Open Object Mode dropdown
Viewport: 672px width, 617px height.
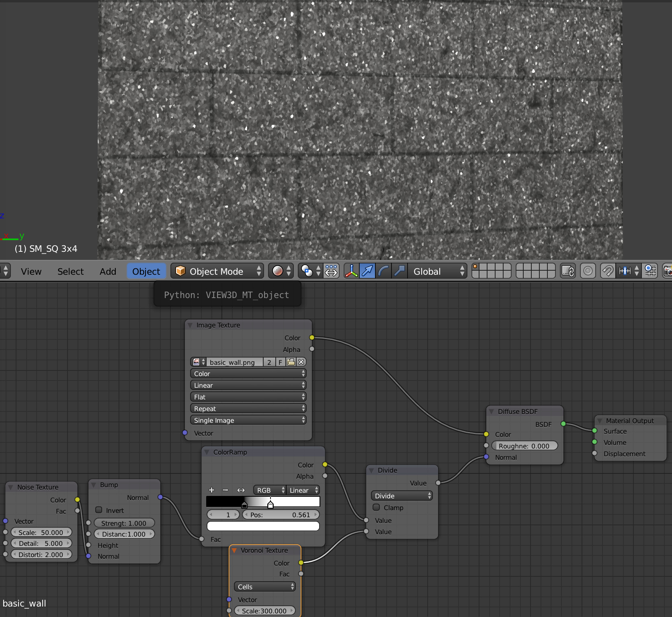pos(217,271)
